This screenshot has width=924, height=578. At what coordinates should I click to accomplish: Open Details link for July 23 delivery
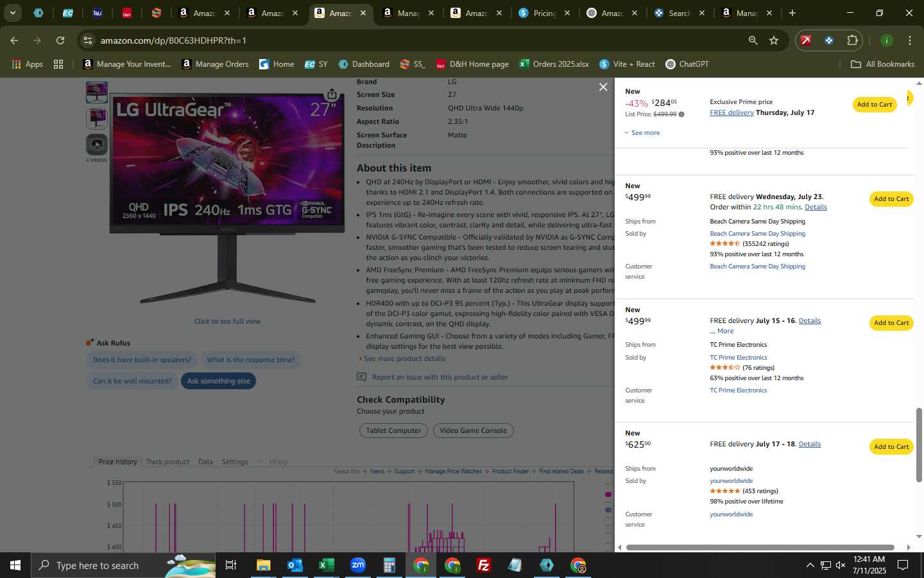point(816,207)
